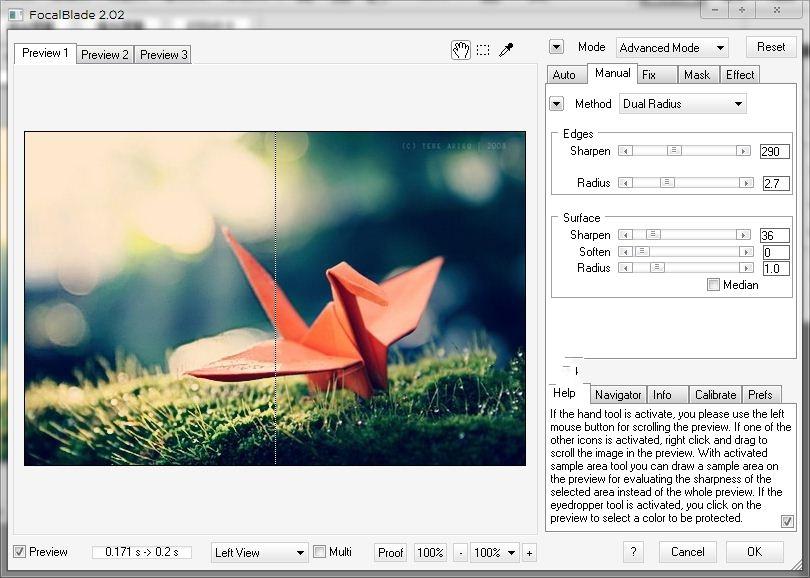Toggle the Preview checkbox

19,552
